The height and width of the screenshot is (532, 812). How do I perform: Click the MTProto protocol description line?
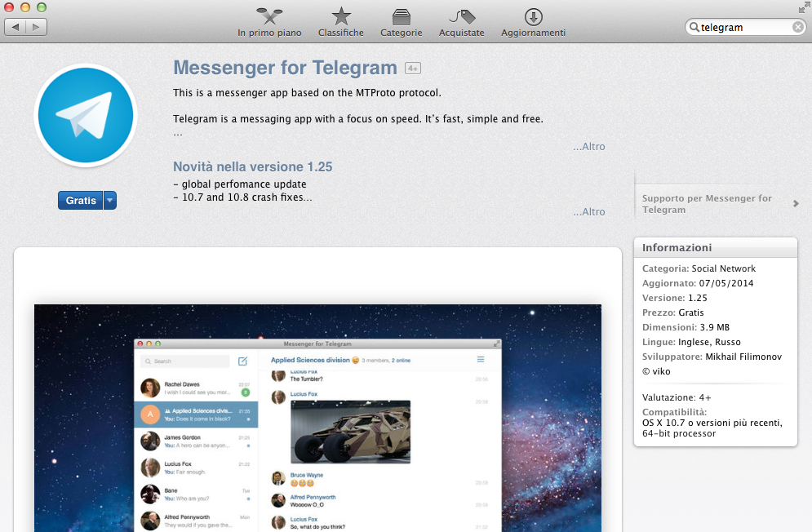click(307, 93)
